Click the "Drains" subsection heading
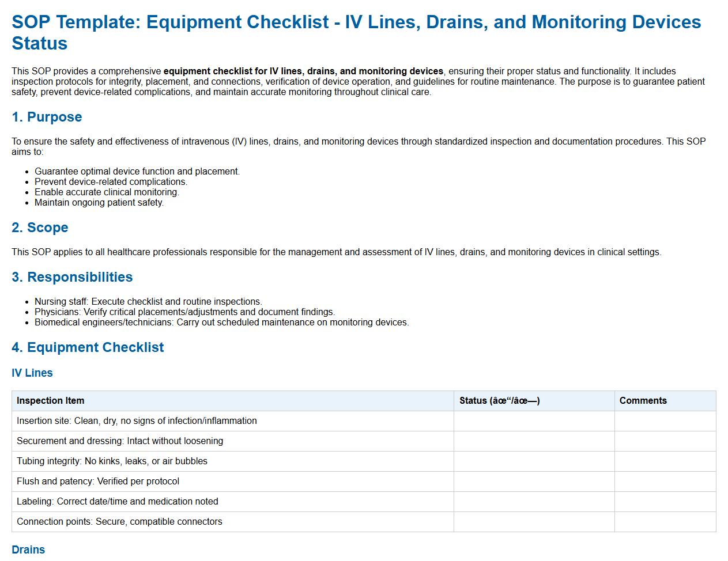 point(28,549)
